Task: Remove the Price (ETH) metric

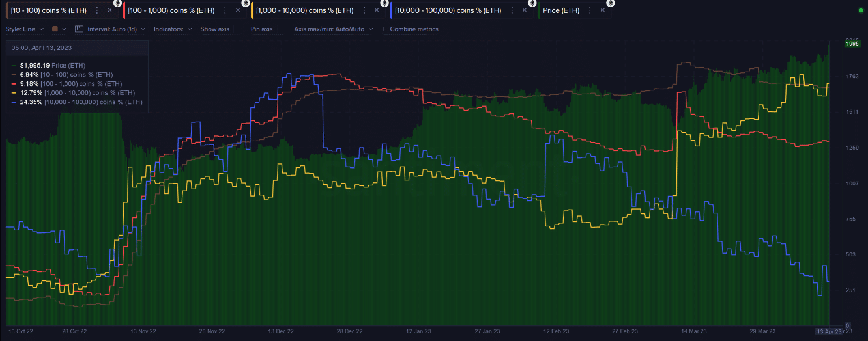Action: pos(603,10)
